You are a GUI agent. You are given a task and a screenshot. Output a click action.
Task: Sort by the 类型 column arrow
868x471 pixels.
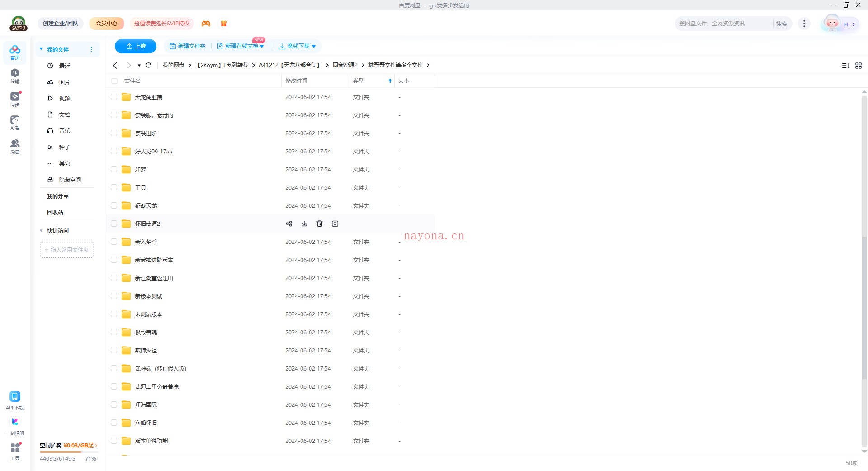390,81
